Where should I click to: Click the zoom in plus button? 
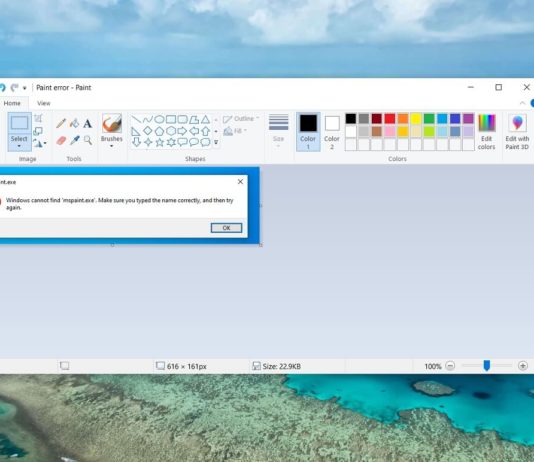click(523, 366)
